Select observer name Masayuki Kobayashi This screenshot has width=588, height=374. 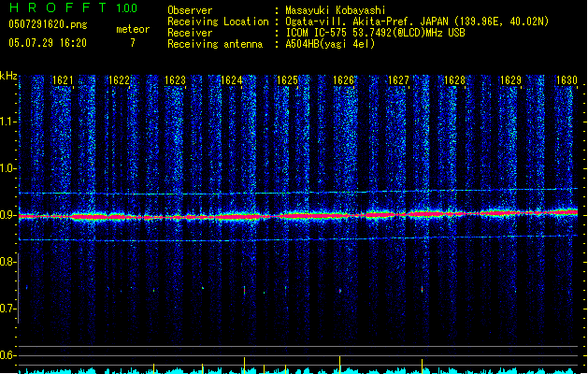[335, 10]
